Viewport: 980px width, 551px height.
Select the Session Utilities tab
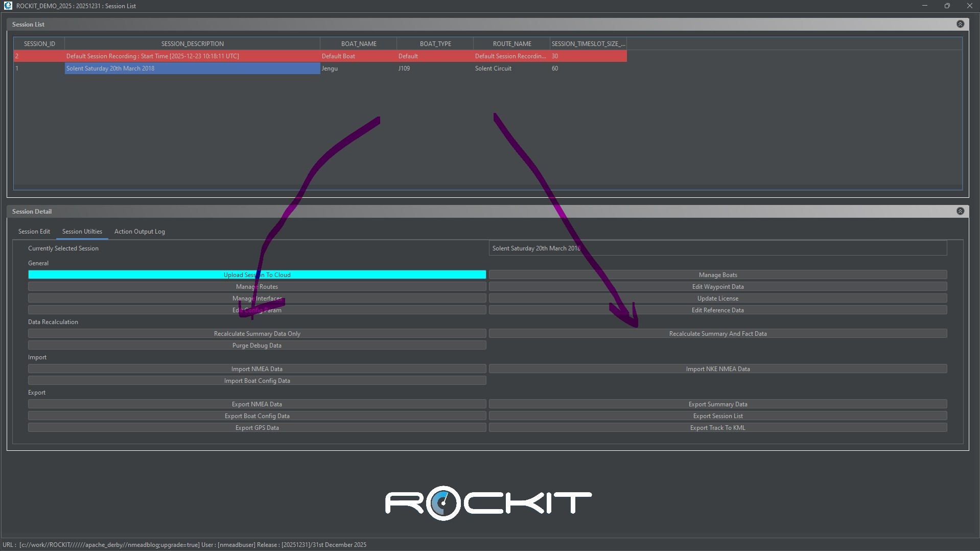coord(82,232)
